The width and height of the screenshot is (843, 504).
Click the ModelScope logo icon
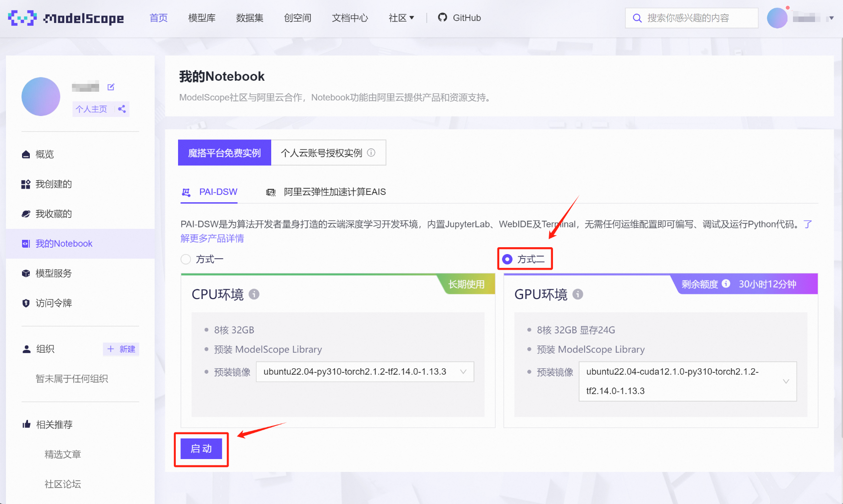22,18
